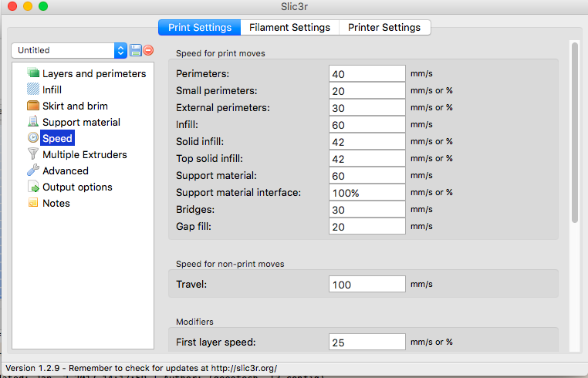
Task: Click the green Layers and perimeters icon
Action: tap(33, 73)
